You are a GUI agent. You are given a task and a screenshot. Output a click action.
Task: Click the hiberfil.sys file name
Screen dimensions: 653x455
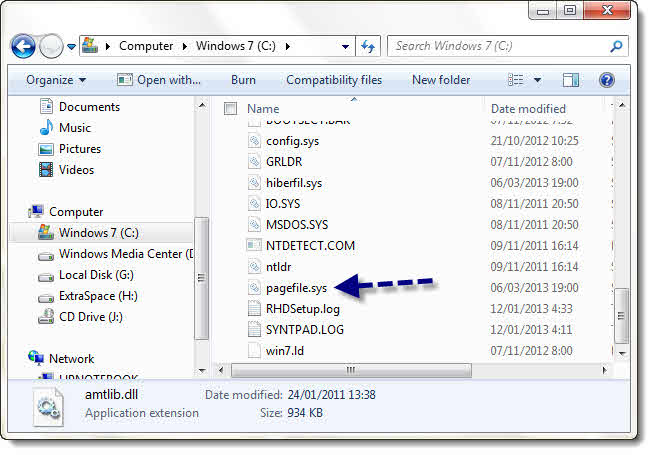click(x=294, y=183)
